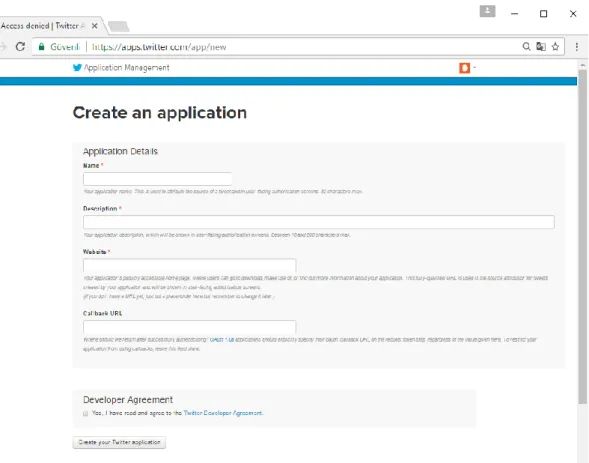Open the OAuth 1.0a link

click(x=222, y=339)
